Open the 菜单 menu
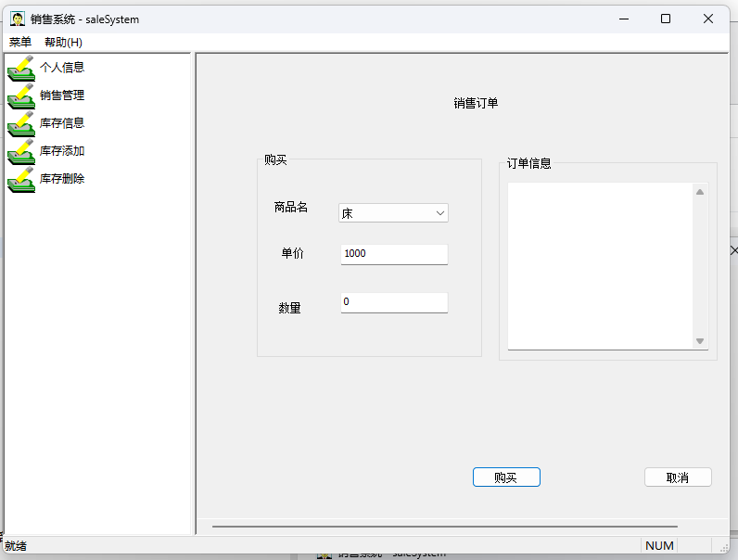This screenshot has height=560, width=738. pos(20,43)
